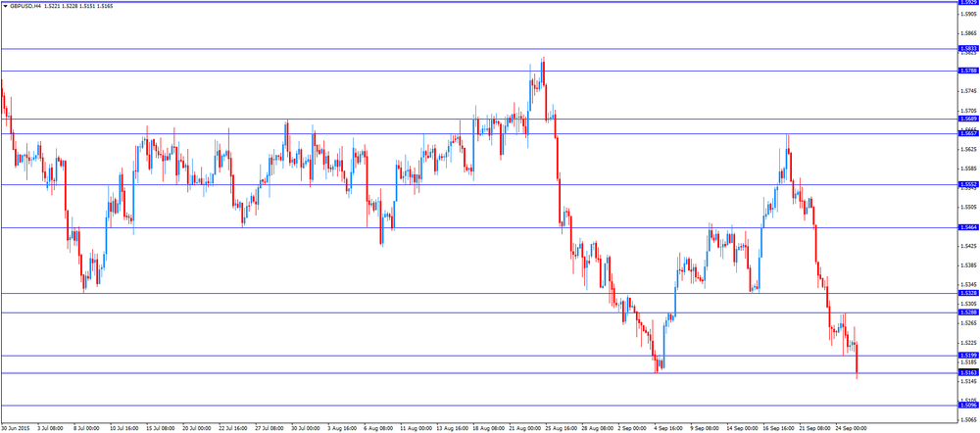The width and height of the screenshot is (980, 433).
Task: Select the GBPUSD,H4 chart title text
Action: point(25,6)
